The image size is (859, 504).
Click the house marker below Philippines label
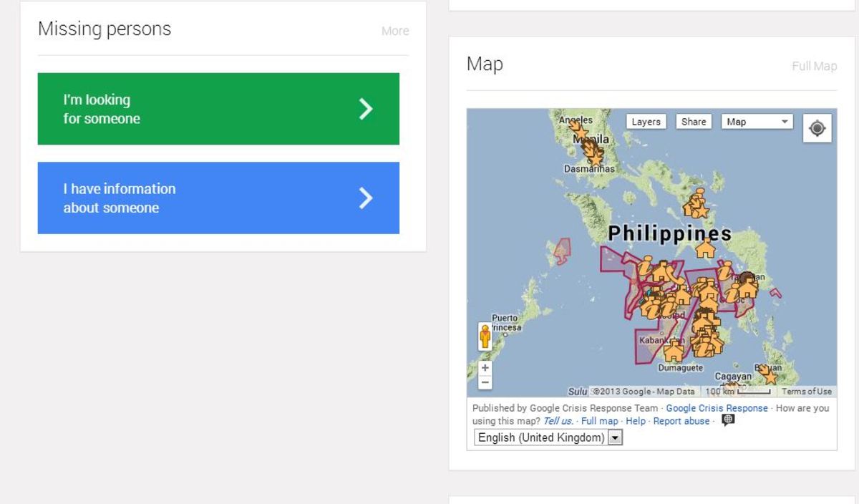point(706,248)
